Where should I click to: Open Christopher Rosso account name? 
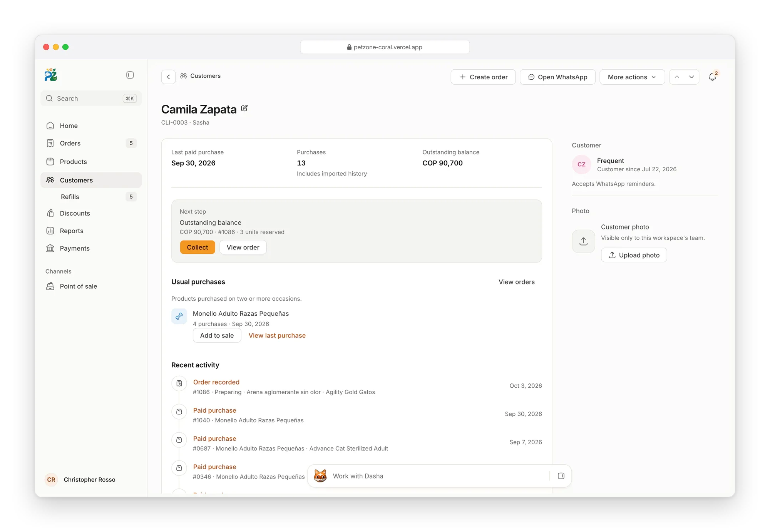click(89, 480)
